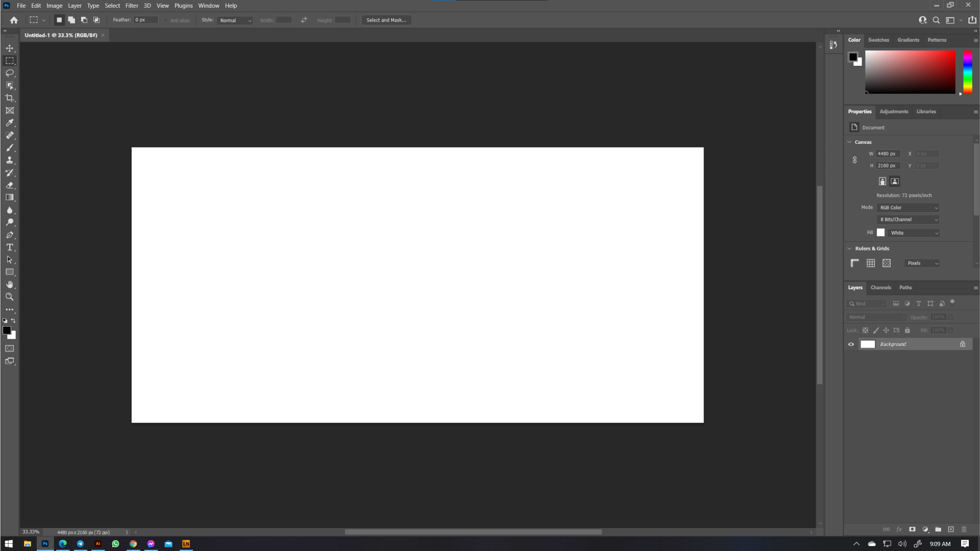The height and width of the screenshot is (551, 980).
Task: Hide the Background layer visibility
Action: (x=851, y=344)
